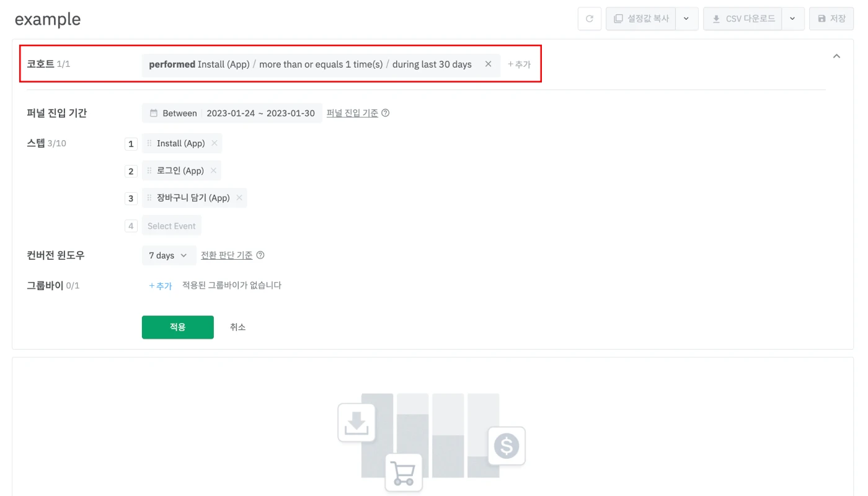This screenshot has width=868, height=496.
Task: Open dropdown arrow next to 설정값 복사
Action: [686, 19]
